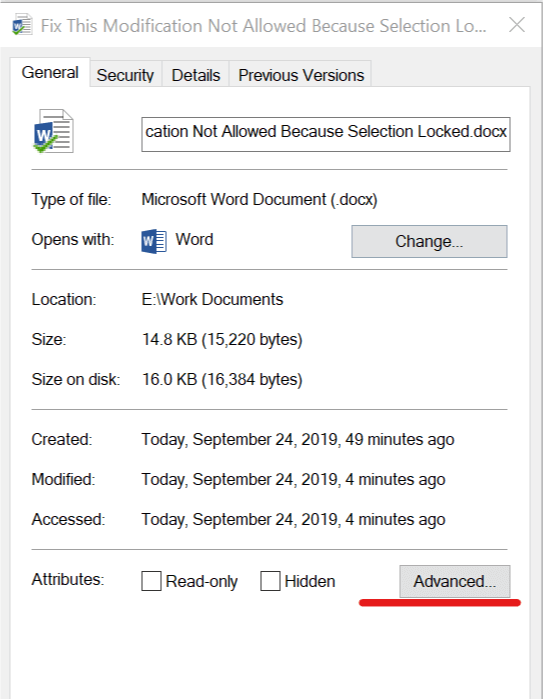Click the Word document icon in title bar
Image resolution: width=543 pixels, height=699 pixels.
22,25
